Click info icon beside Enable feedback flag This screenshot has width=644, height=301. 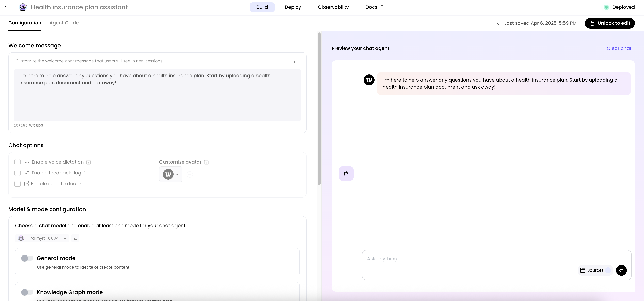coord(86,173)
